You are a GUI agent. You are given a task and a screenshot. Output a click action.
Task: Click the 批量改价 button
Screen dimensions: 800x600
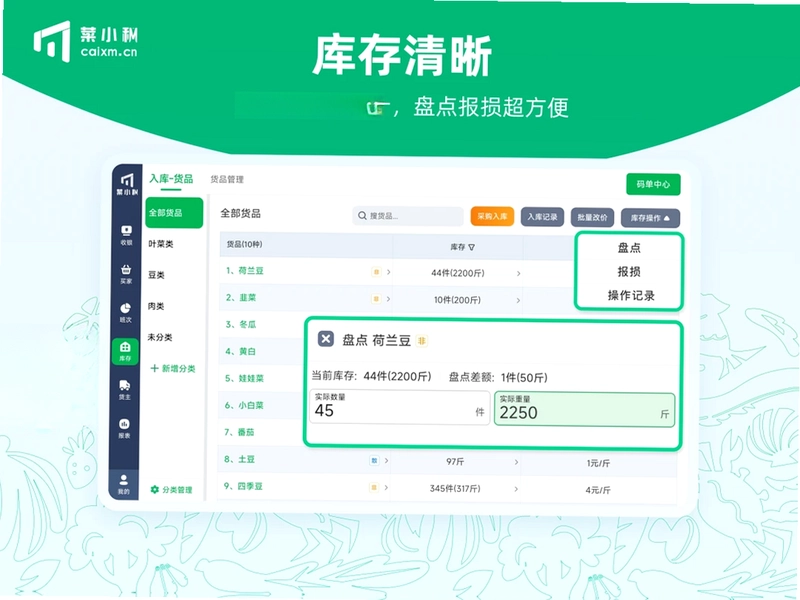pos(592,217)
